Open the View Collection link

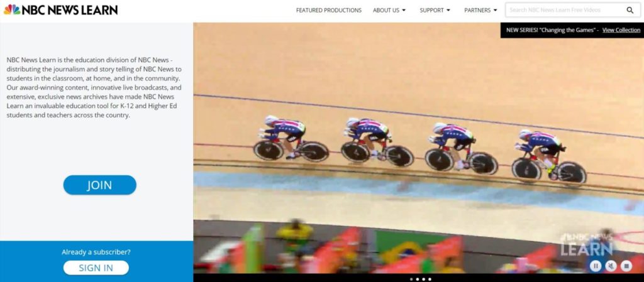click(x=621, y=30)
